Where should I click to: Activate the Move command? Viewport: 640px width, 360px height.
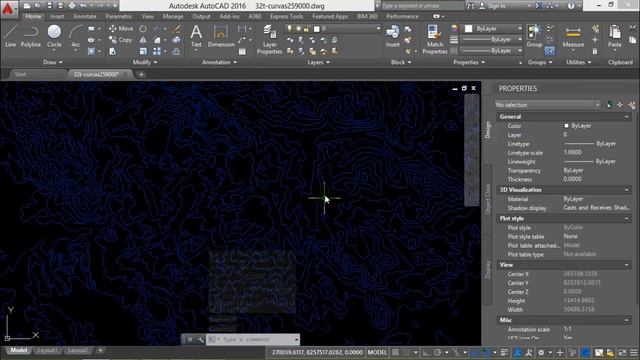point(121,29)
